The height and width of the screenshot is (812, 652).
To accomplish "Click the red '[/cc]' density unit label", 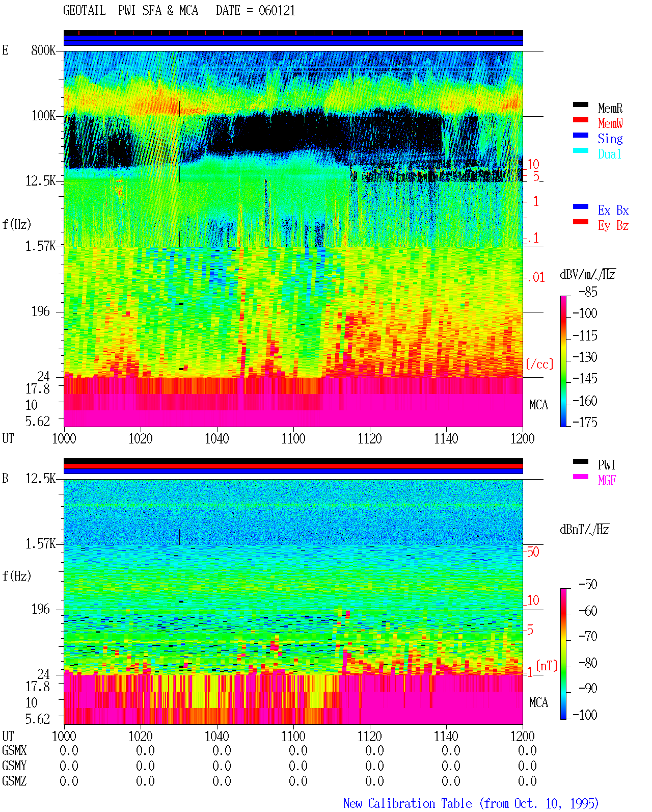I will 539,364.
